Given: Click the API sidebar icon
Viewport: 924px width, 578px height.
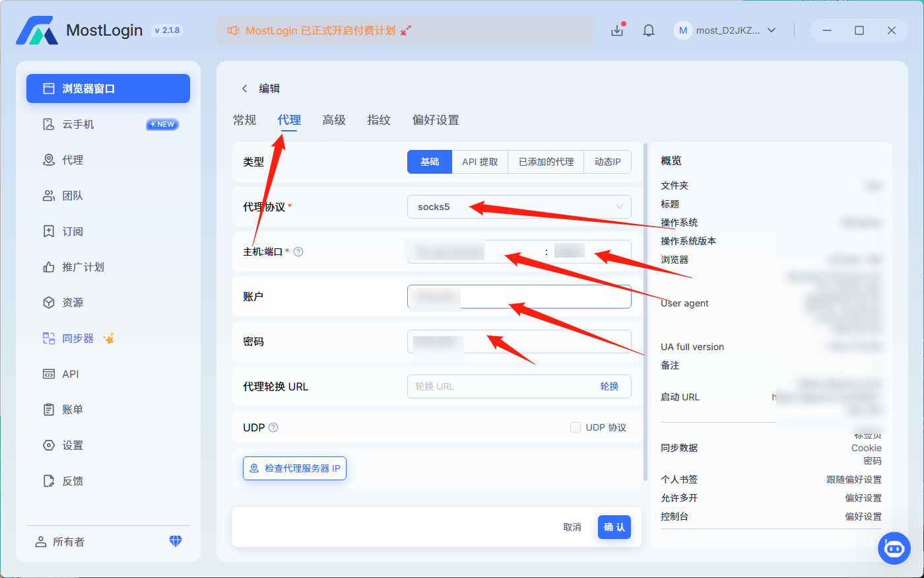Looking at the screenshot, I should click(x=49, y=374).
